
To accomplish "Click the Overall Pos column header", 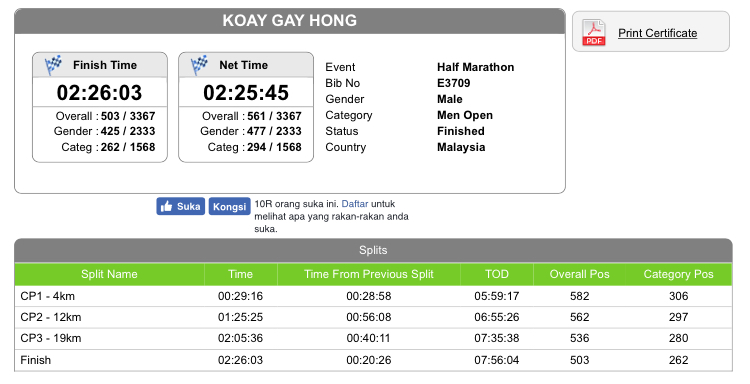I will (x=579, y=274).
